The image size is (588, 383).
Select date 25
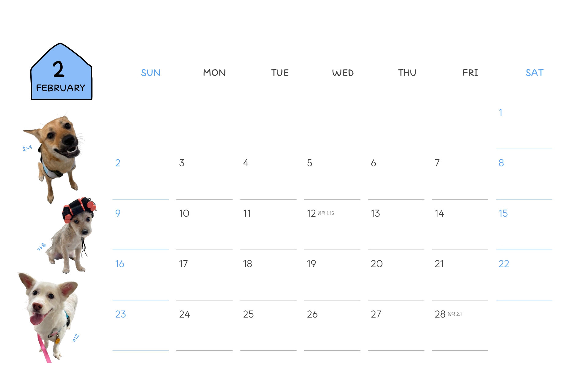click(248, 314)
